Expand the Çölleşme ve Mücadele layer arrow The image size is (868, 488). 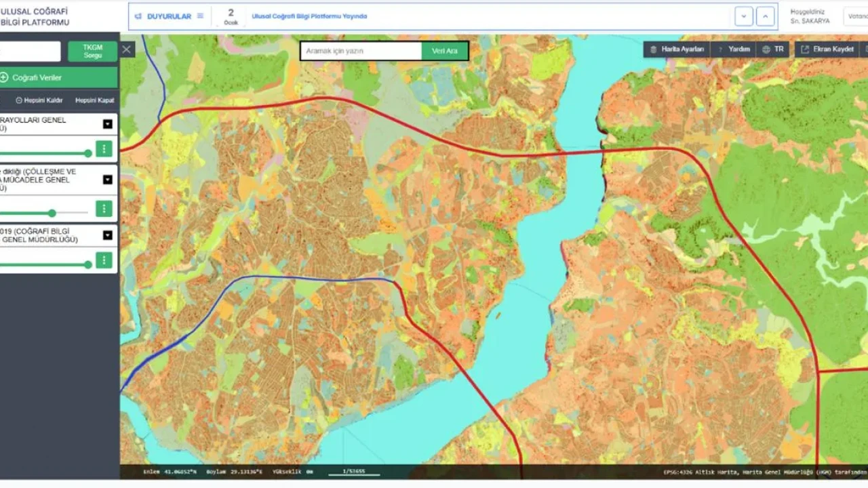(x=108, y=180)
